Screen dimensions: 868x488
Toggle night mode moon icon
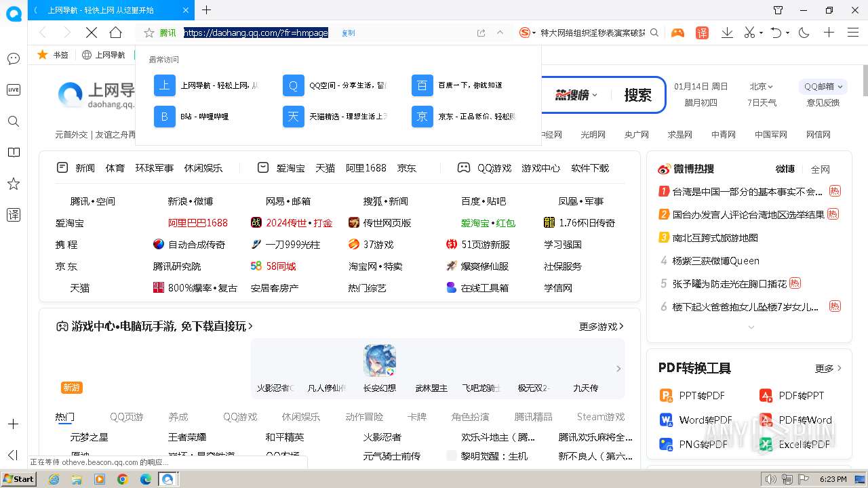[804, 33]
